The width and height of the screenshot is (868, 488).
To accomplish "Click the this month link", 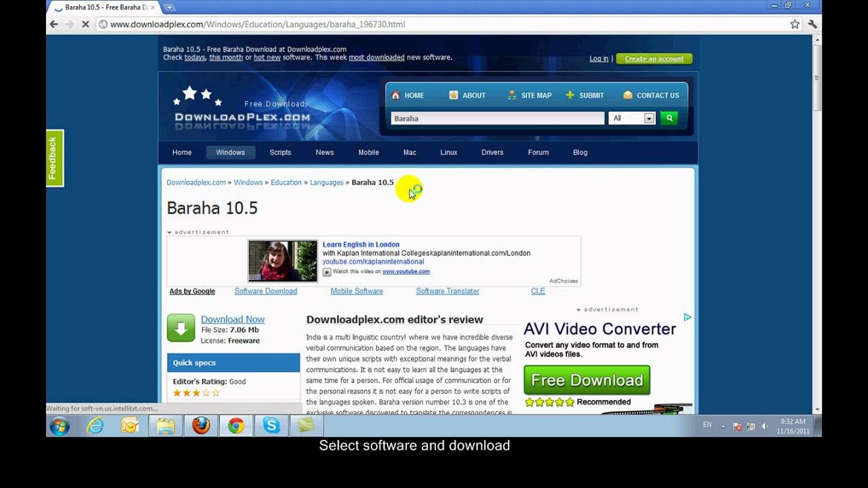I will pos(226,58).
